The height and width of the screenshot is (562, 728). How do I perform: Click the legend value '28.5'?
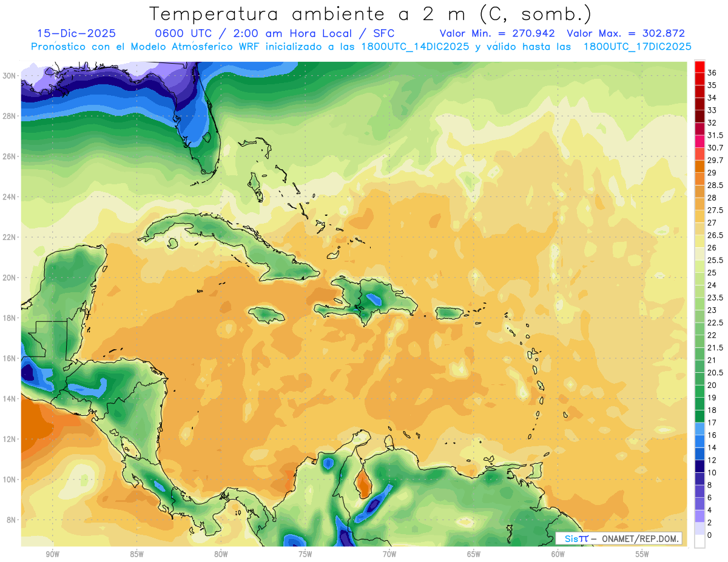[715, 185]
